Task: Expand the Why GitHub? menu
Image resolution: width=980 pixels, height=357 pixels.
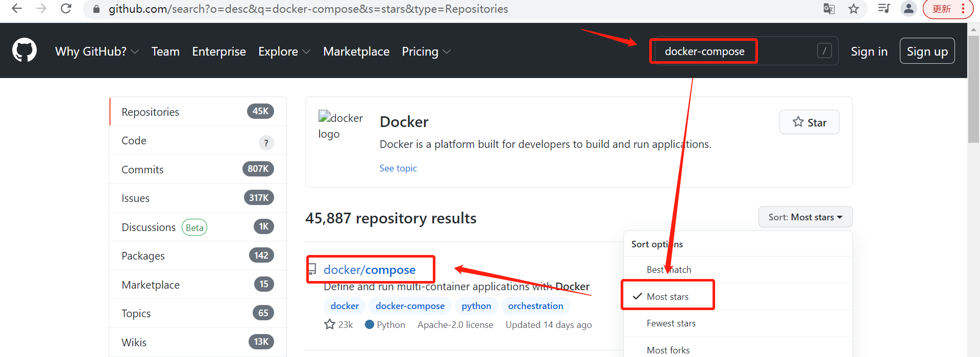Action: pyautogui.click(x=97, y=52)
